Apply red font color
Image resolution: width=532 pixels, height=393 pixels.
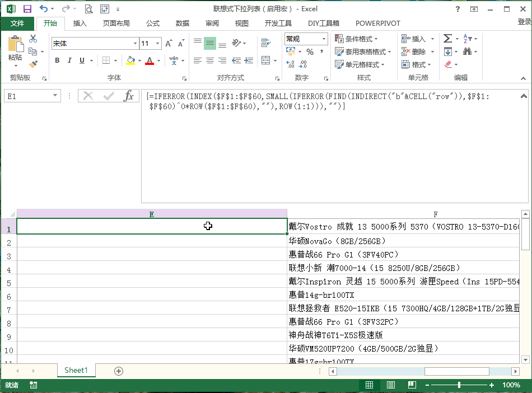(150, 60)
